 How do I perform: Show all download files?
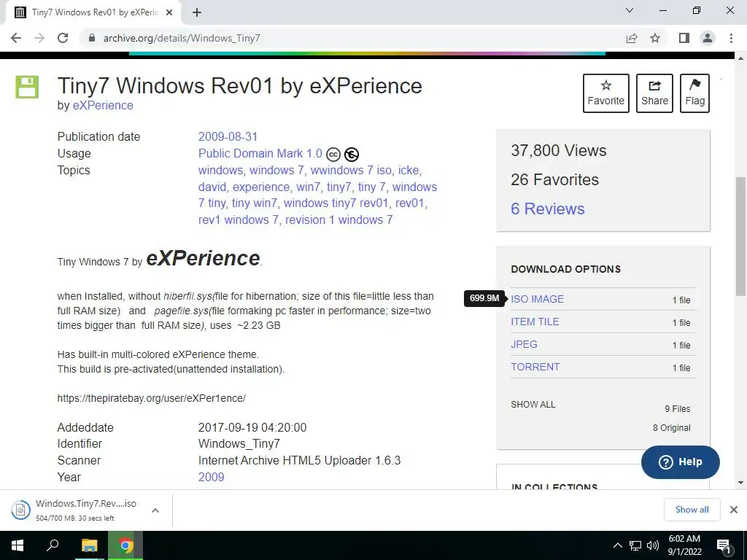[533, 405]
